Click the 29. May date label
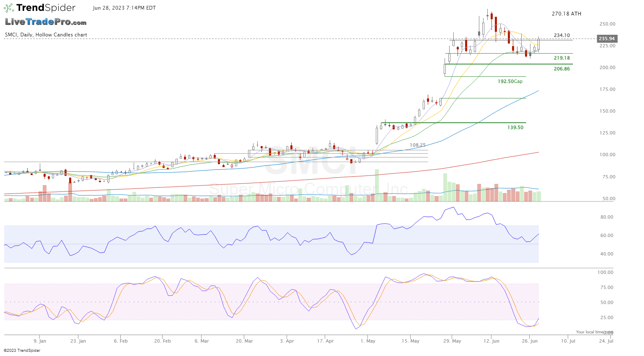This screenshot has height=356, width=644. [x=452, y=341]
